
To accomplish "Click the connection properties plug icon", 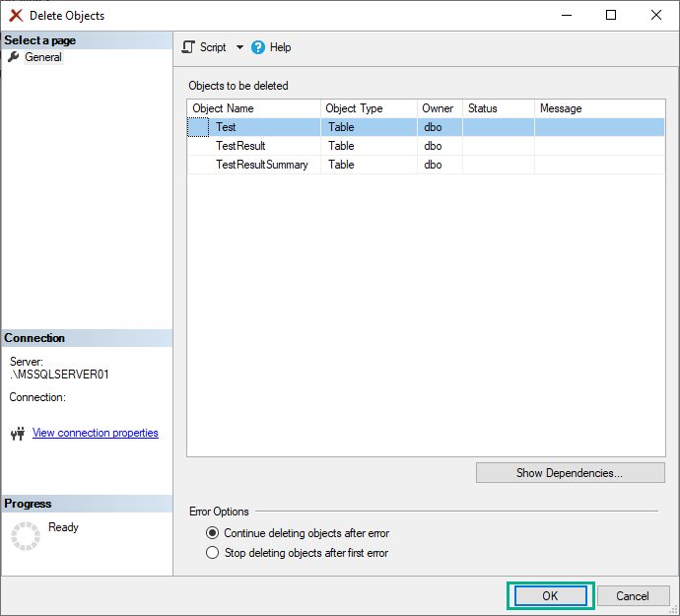I will click(x=18, y=433).
